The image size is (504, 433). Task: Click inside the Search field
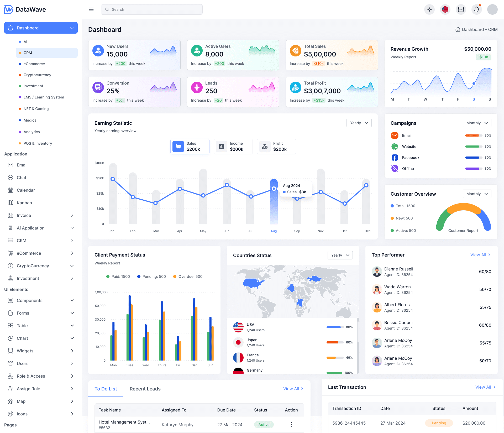click(151, 9)
